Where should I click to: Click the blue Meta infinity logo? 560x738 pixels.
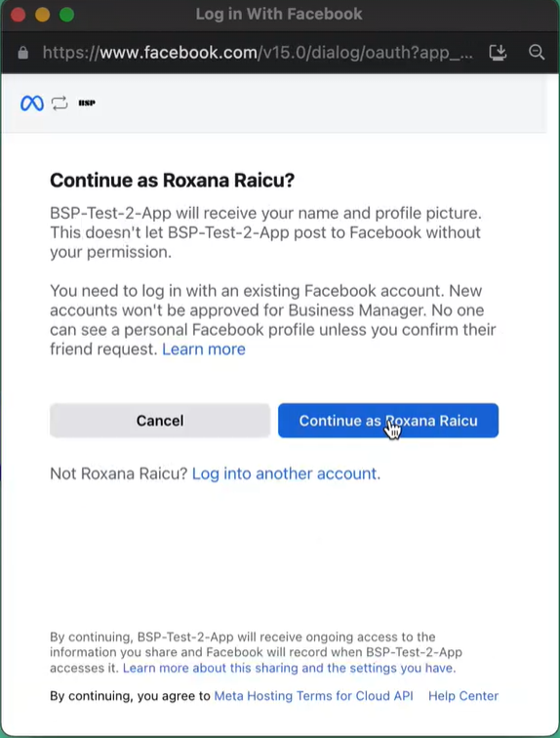tap(32, 103)
